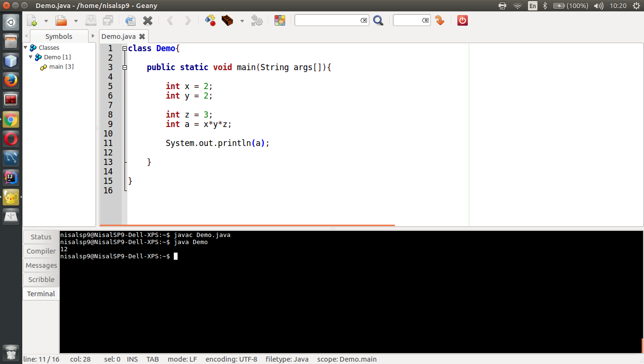Fold the main method block at line 3

pos(125,67)
